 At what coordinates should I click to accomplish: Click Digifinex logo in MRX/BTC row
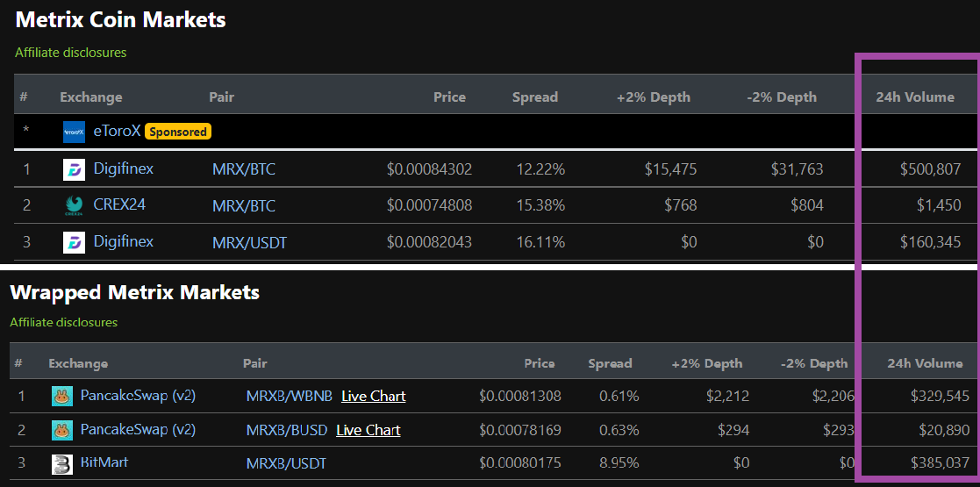click(74, 169)
